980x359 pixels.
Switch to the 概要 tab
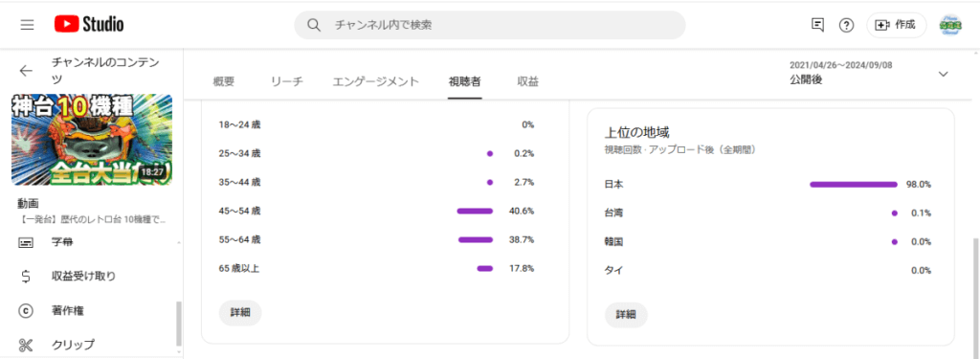[x=224, y=81]
